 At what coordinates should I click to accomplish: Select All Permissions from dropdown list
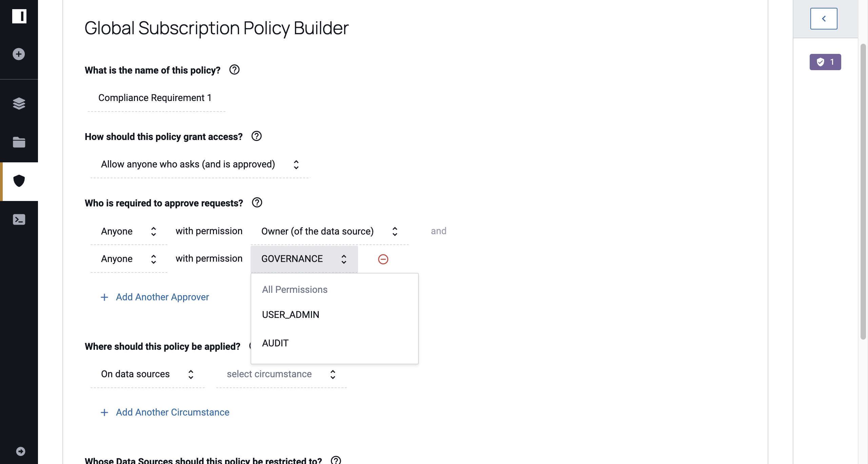[x=295, y=290]
